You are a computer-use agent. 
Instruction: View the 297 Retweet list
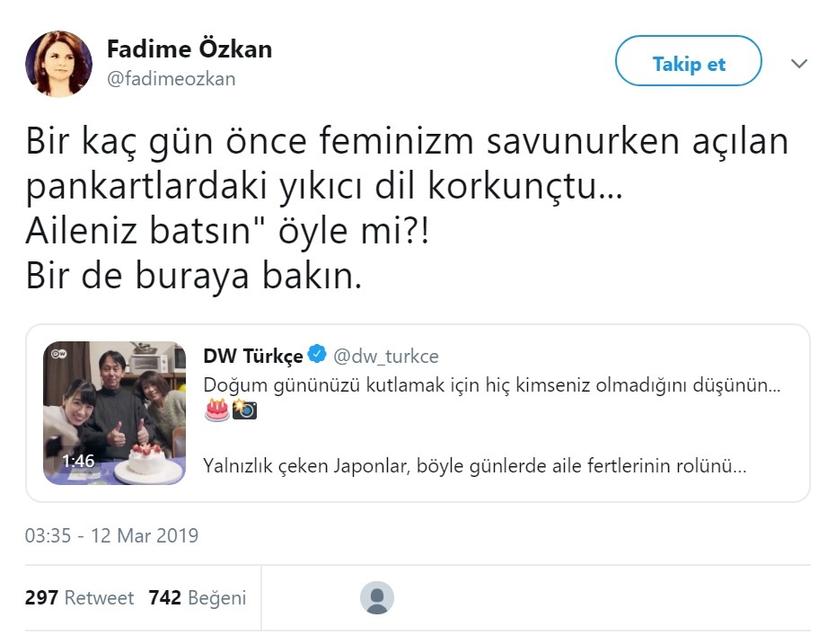pos(79,597)
